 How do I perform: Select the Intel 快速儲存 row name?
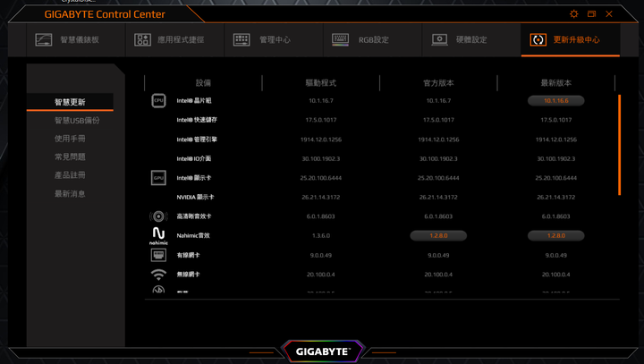tap(197, 120)
